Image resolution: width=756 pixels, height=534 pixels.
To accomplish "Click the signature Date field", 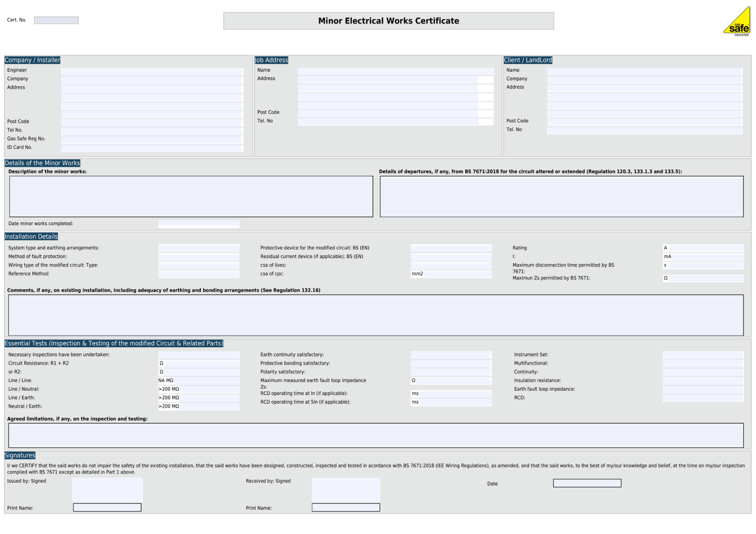I will click(587, 483).
